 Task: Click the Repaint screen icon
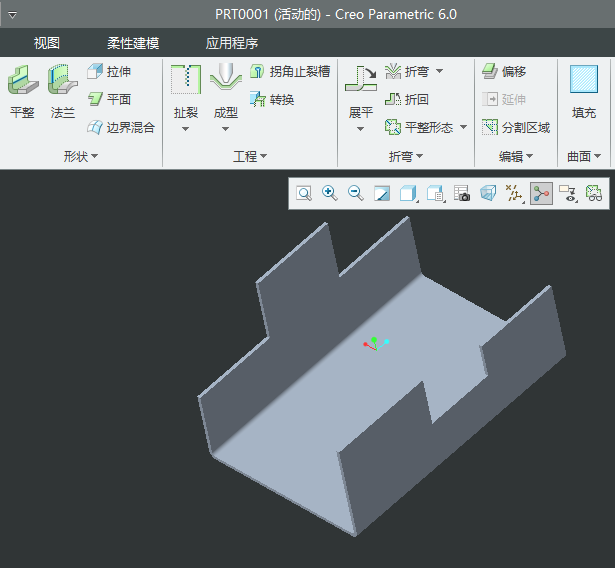pyautogui.click(x=382, y=193)
